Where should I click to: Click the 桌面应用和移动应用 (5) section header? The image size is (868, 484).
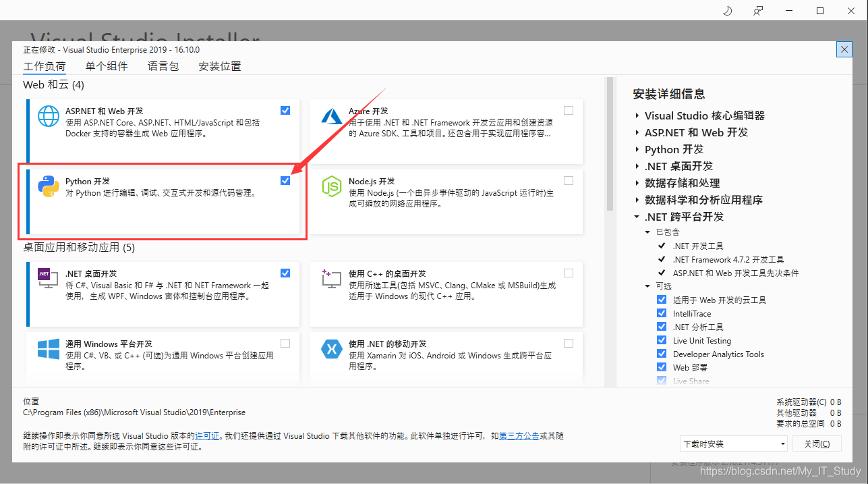79,248
